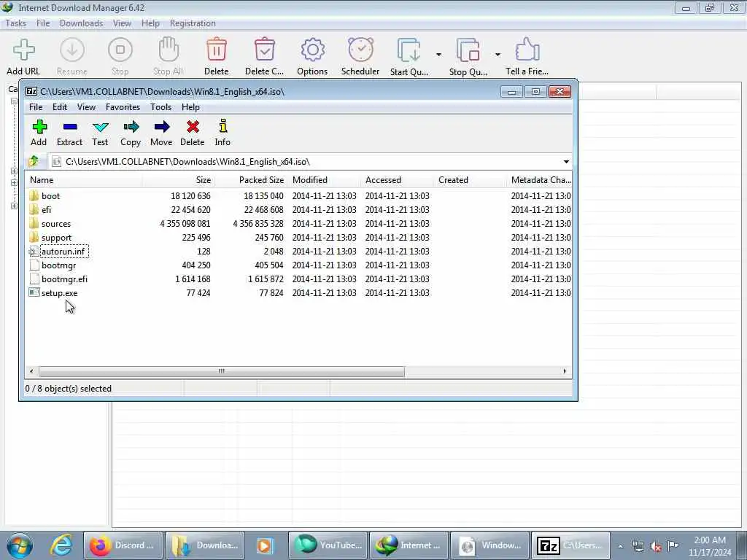Screen dimensions: 747x560
Task: Click the taskbar clock showing 2:00 AM
Action: pyautogui.click(x=709, y=546)
